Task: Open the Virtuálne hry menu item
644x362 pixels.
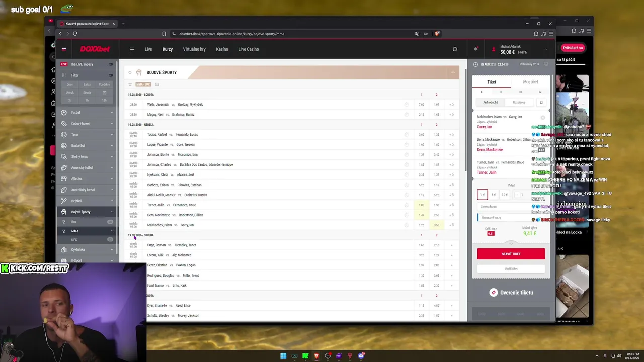Action: pyautogui.click(x=194, y=49)
